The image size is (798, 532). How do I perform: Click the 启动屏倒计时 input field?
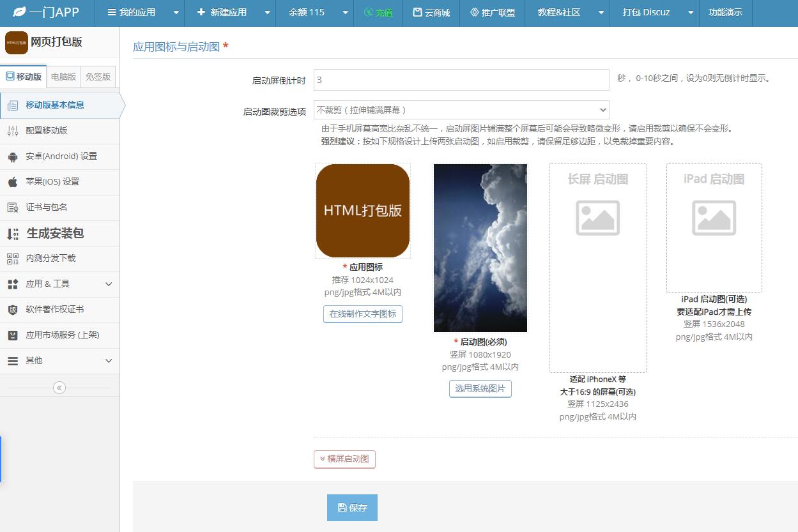click(461, 80)
